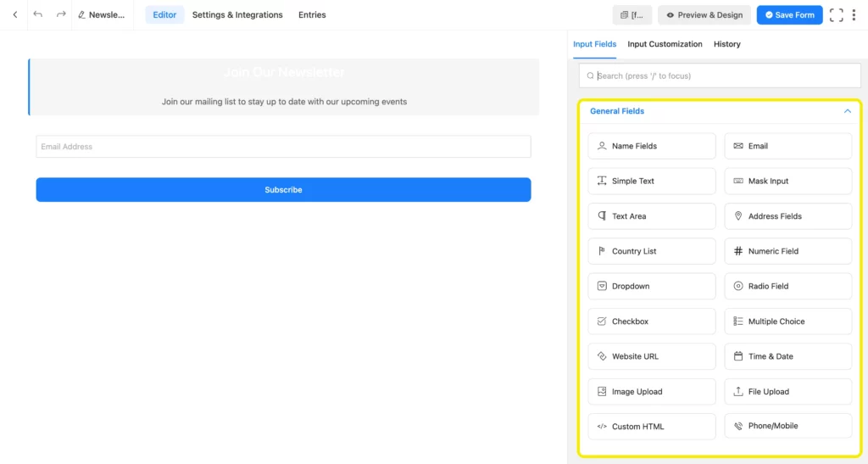Add Address Fields to form
Image resolution: width=868 pixels, height=464 pixels.
pos(787,216)
